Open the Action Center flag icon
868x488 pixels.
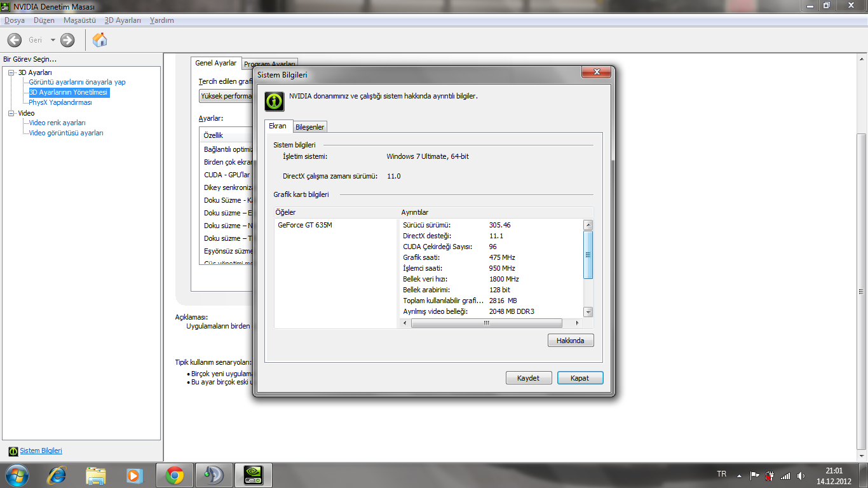(754, 475)
